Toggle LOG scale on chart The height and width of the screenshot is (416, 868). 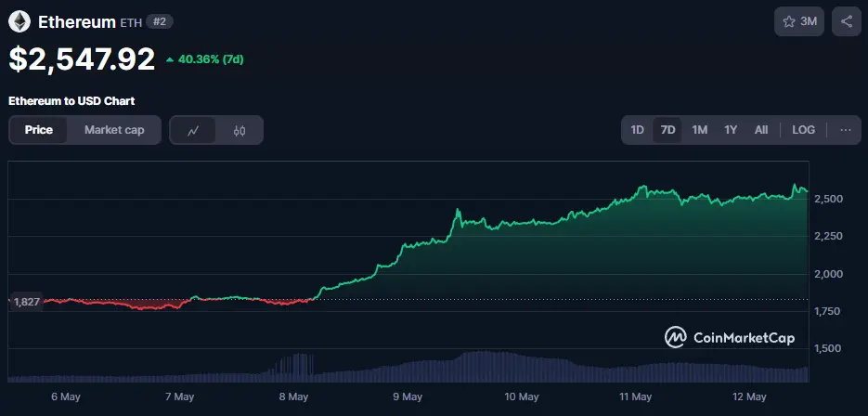[803, 130]
